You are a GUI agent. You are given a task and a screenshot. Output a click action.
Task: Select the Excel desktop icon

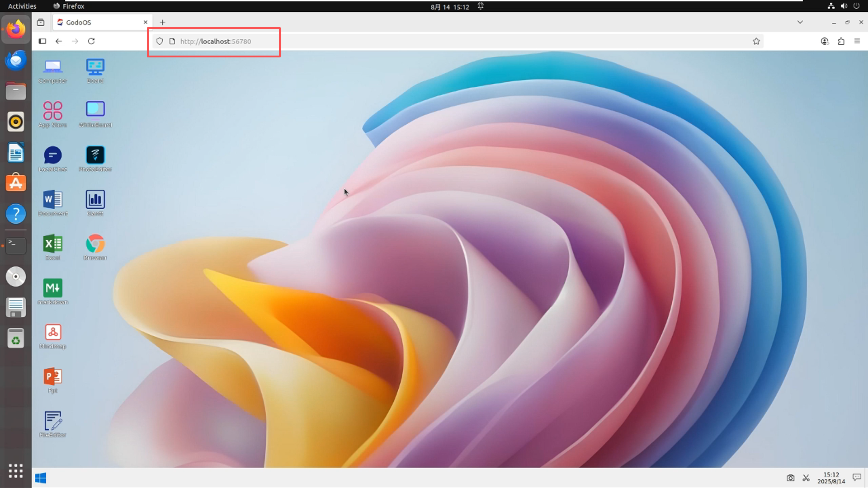(x=53, y=248)
